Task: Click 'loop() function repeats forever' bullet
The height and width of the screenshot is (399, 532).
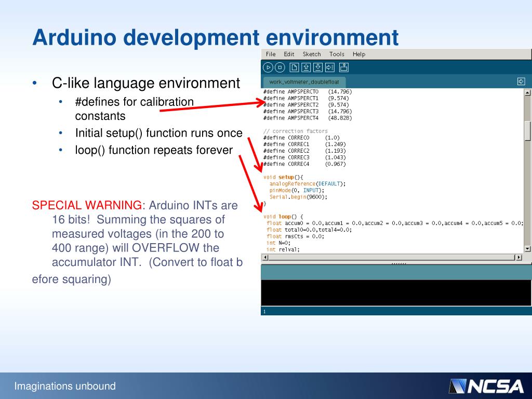Action: point(154,150)
